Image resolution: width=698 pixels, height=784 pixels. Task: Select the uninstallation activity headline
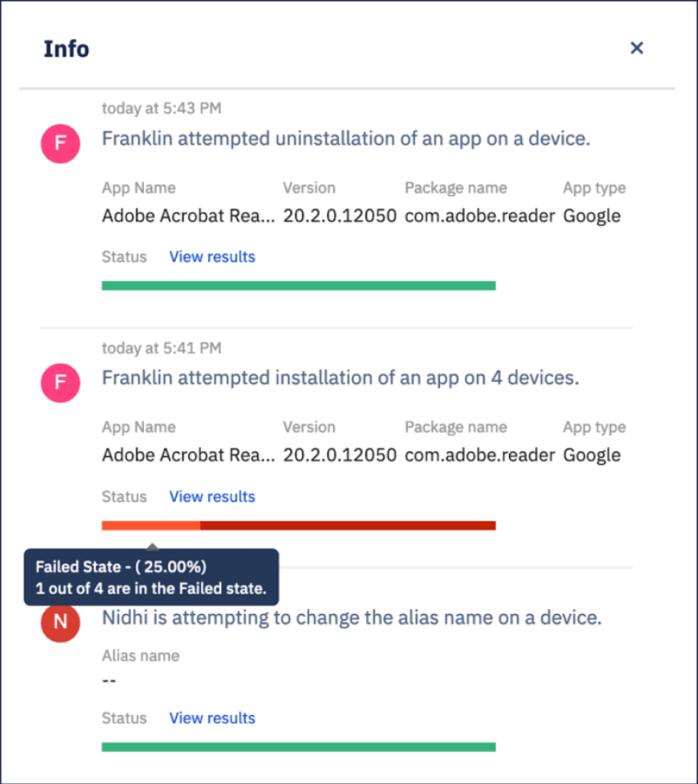pyautogui.click(x=346, y=139)
